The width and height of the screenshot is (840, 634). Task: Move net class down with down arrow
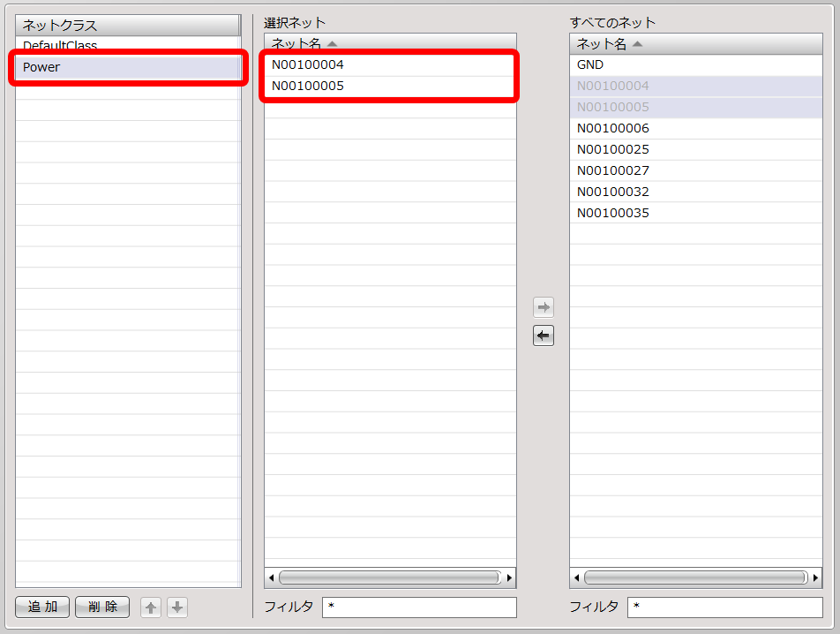(x=177, y=608)
